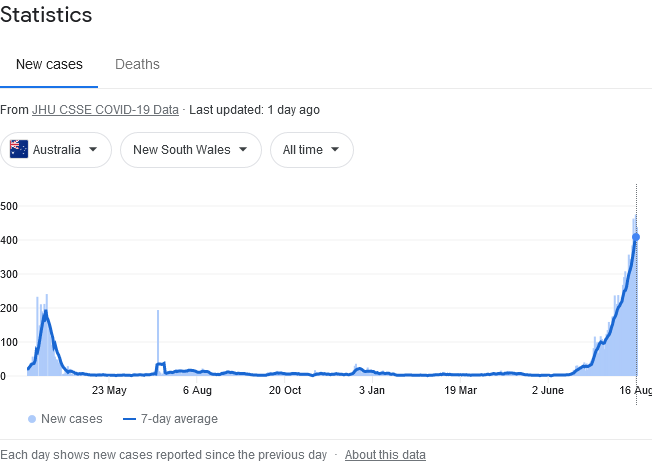Screen dimensions: 652x462
Task: Select the New cases tab
Action: [49, 64]
